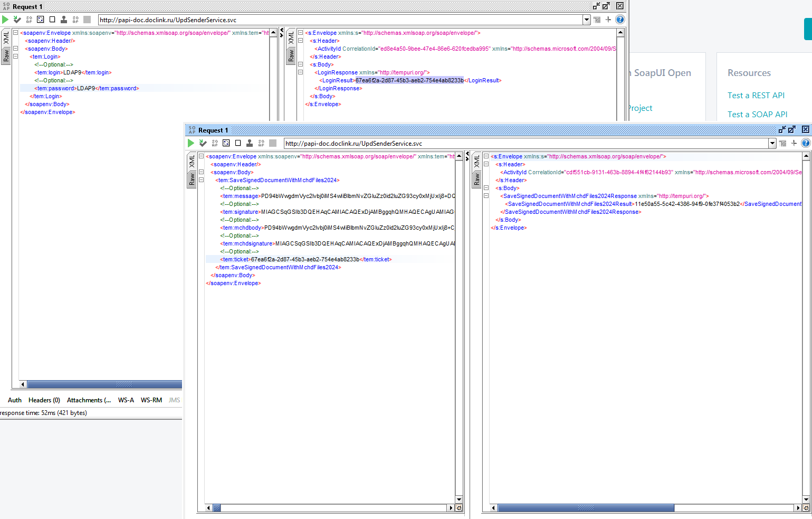Click SOAP icon after stamp in SaveSignedDocument window

[x=261, y=143]
